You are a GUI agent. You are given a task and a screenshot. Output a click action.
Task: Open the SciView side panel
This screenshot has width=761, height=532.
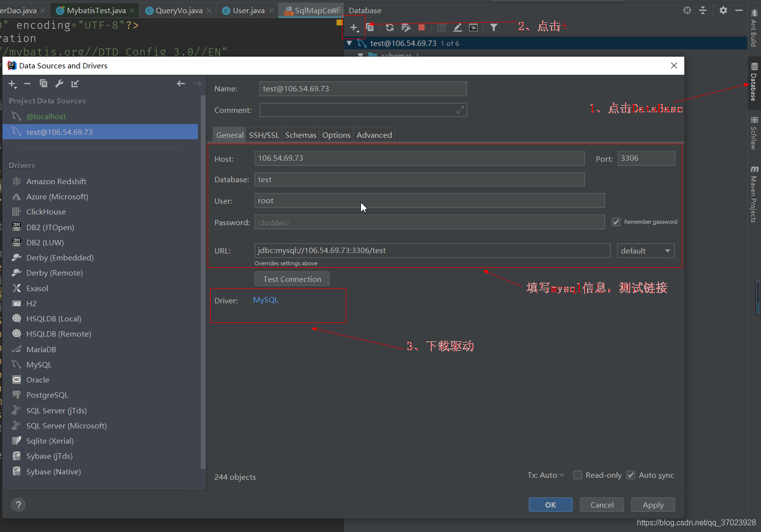click(x=754, y=133)
